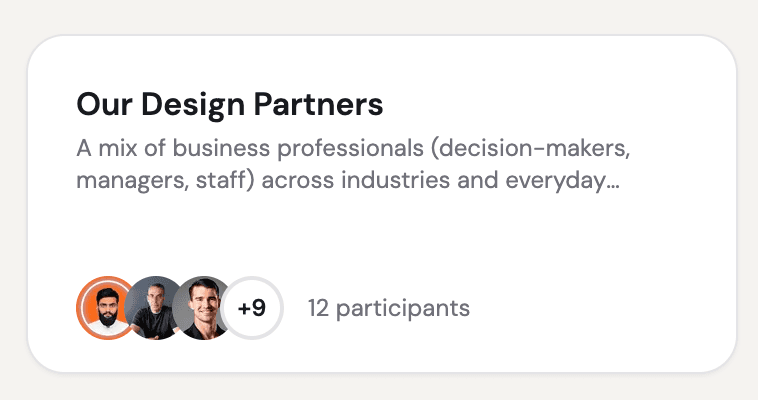Click the word "participants" beside avatars

(x=402, y=308)
